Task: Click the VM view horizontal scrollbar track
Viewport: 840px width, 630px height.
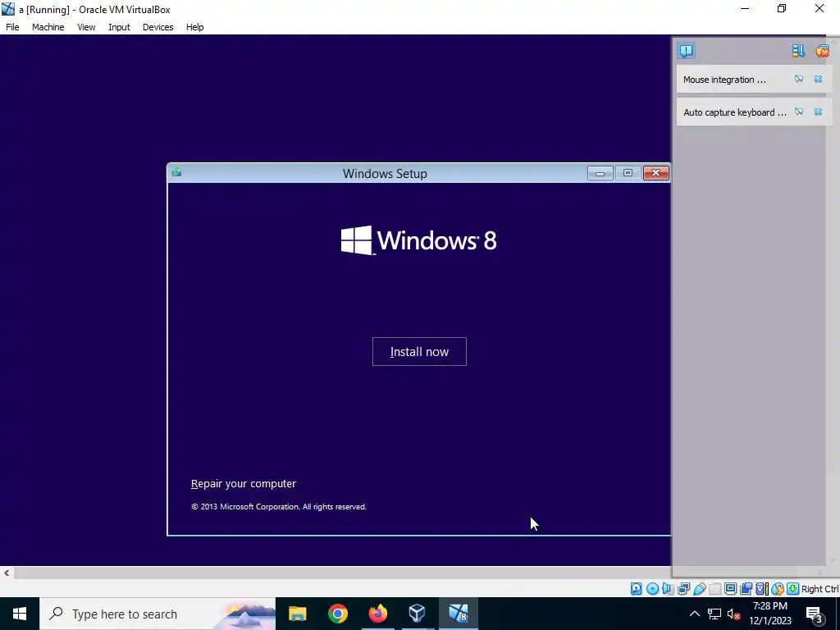Action: pyautogui.click(x=342, y=573)
